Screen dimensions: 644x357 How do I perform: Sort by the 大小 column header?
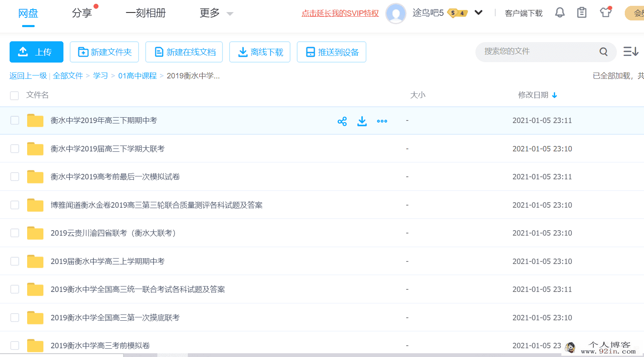pos(418,95)
